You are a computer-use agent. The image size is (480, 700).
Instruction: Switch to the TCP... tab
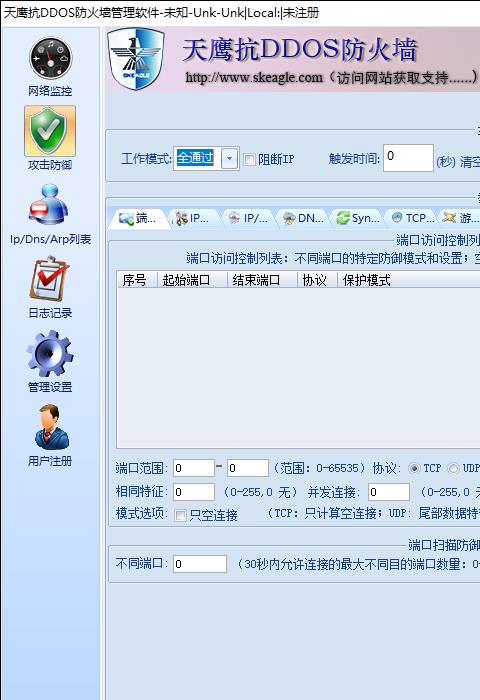click(413, 218)
